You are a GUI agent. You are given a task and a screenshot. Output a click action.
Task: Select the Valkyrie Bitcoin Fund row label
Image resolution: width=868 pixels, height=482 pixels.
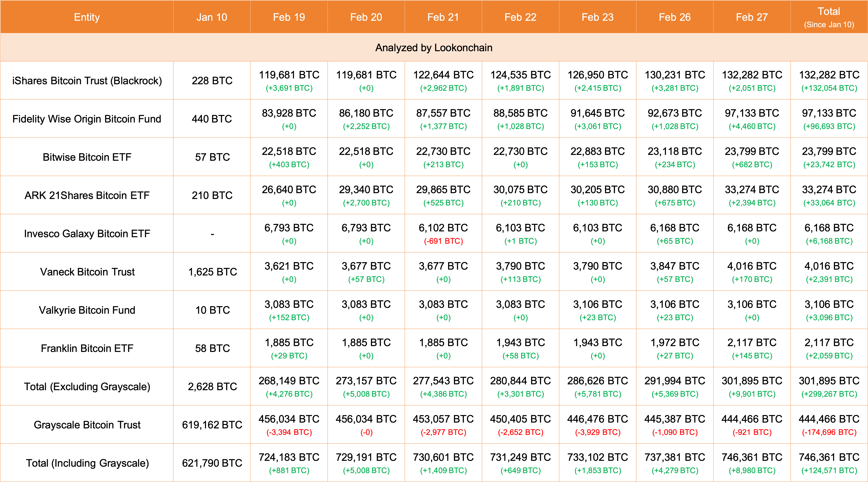(x=87, y=310)
